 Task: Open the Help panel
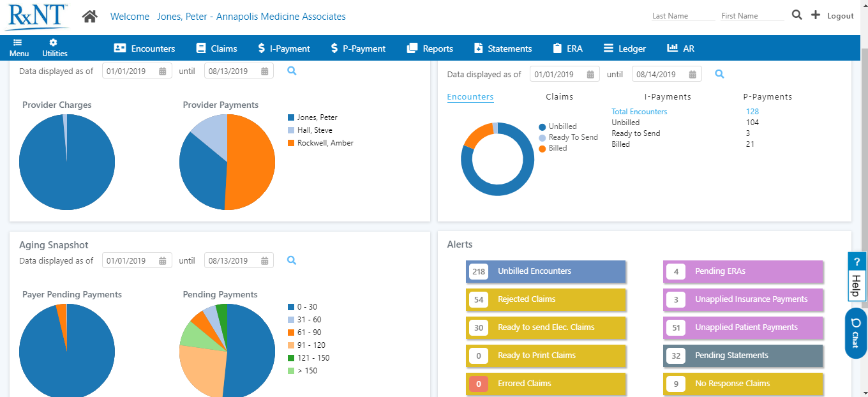point(857,276)
